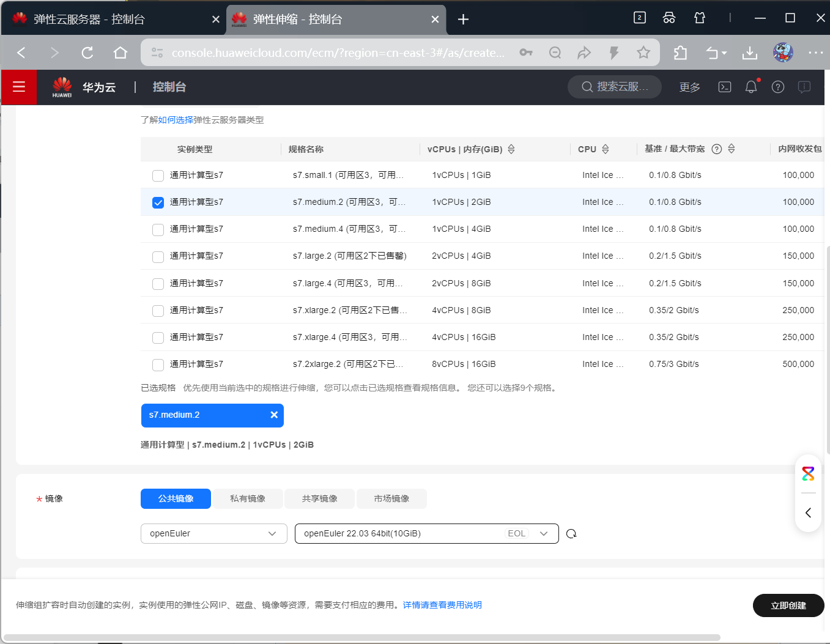Open the 详情请查看费用说明 link
Viewport: 830px width, 644px height.
click(442, 605)
